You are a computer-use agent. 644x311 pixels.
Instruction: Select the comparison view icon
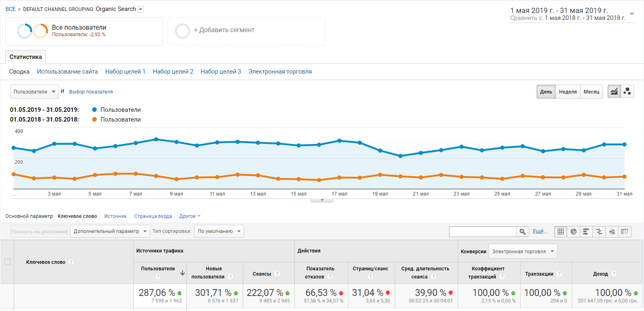point(599,232)
